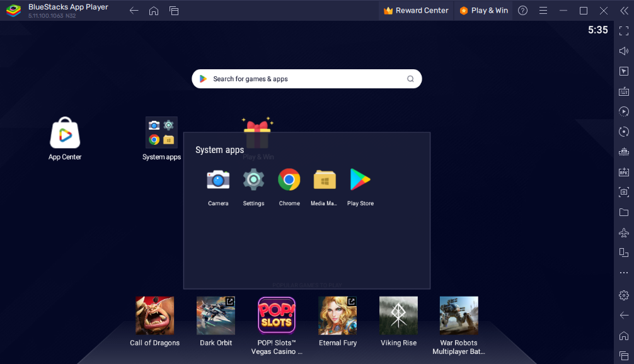This screenshot has height=364, width=634.
Task: Open POP! Slots Vegas Casino game
Action: (277, 316)
